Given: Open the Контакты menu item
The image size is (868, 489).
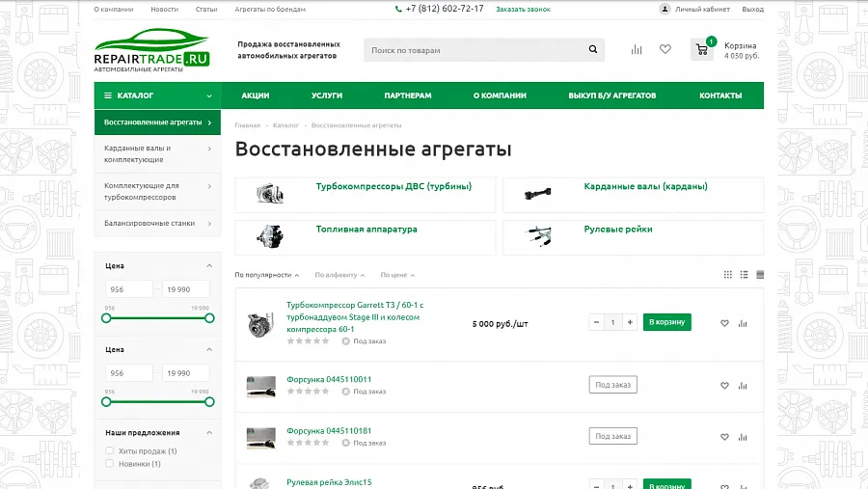Looking at the screenshot, I should 720,95.
